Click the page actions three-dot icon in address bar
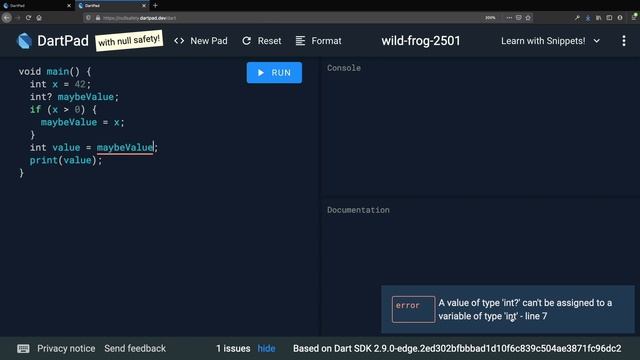 [x=509, y=18]
